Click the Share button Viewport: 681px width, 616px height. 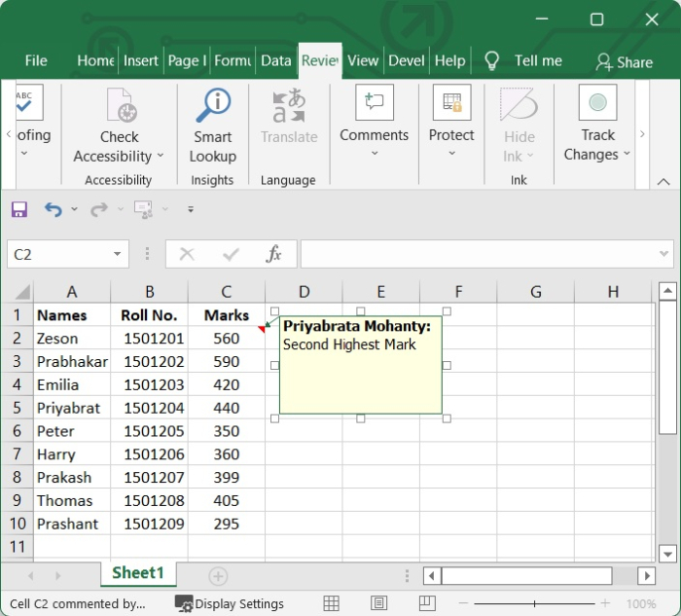(625, 61)
